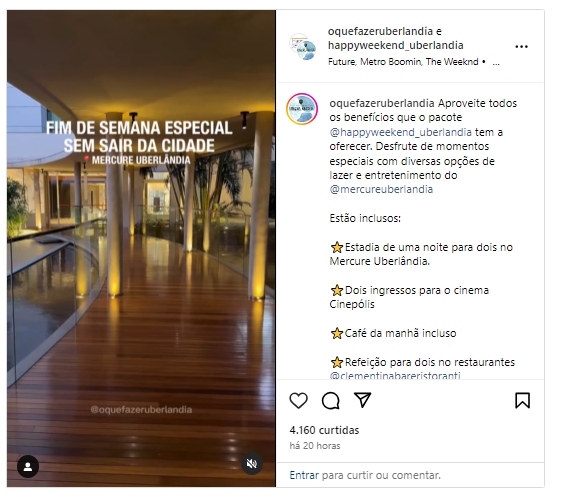Like the post with the heart icon
Image resolution: width=580 pixels, height=499 pixels.
pos(298,401)
